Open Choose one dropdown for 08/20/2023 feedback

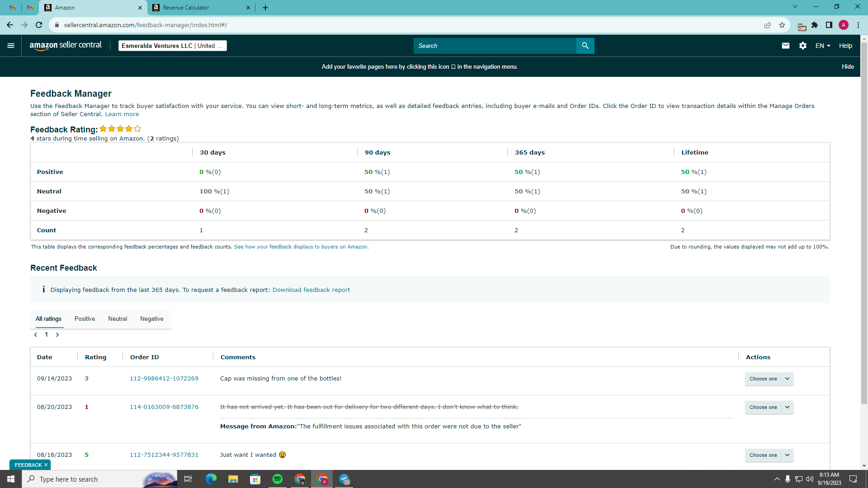click(x=769, y=407)
